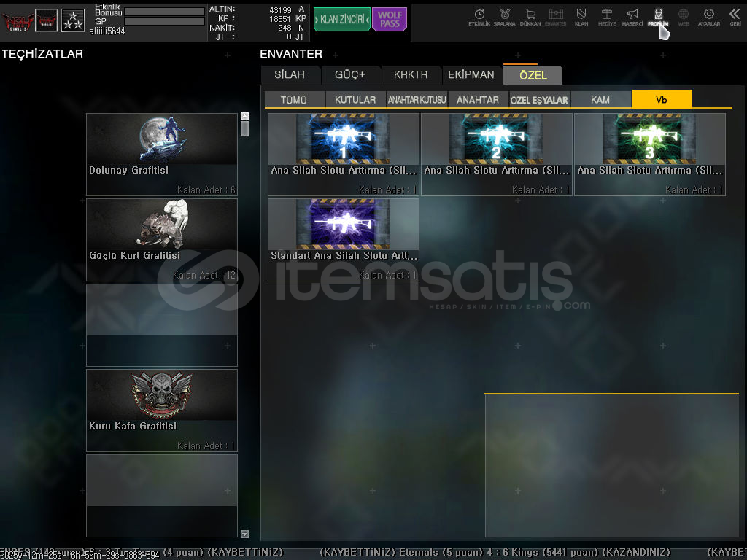Click the Klan Zinciri green button
The width and height of the screenshot is (747, 560).
coord(341,19)
